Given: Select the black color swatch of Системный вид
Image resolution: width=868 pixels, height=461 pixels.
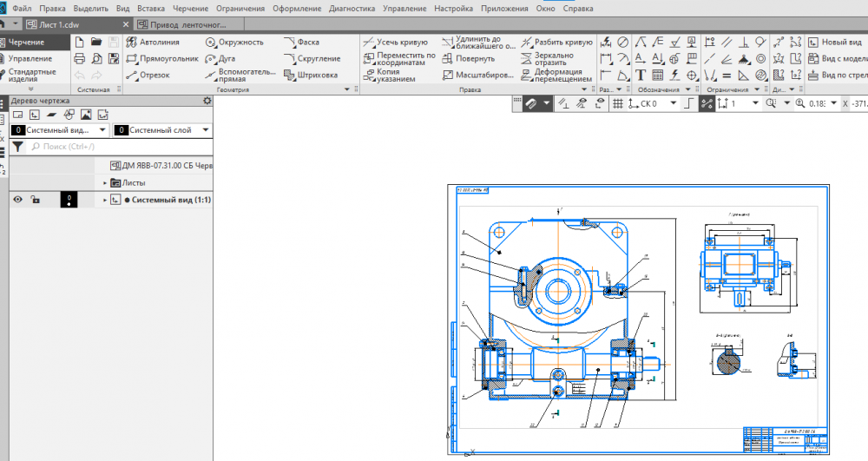Looking at the screenshot, I should pos(69,200).
